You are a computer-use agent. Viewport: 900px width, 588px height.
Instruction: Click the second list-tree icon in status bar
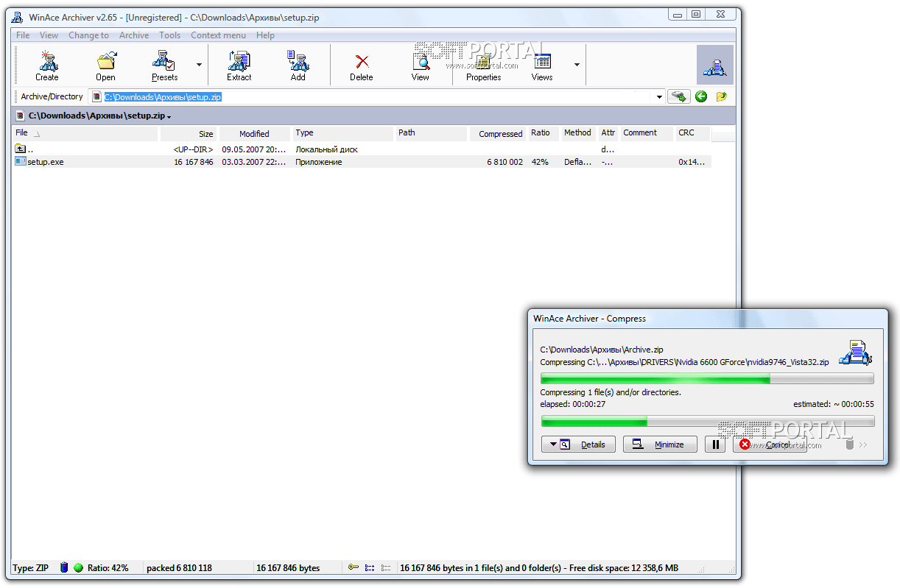[x=386, y=567]
